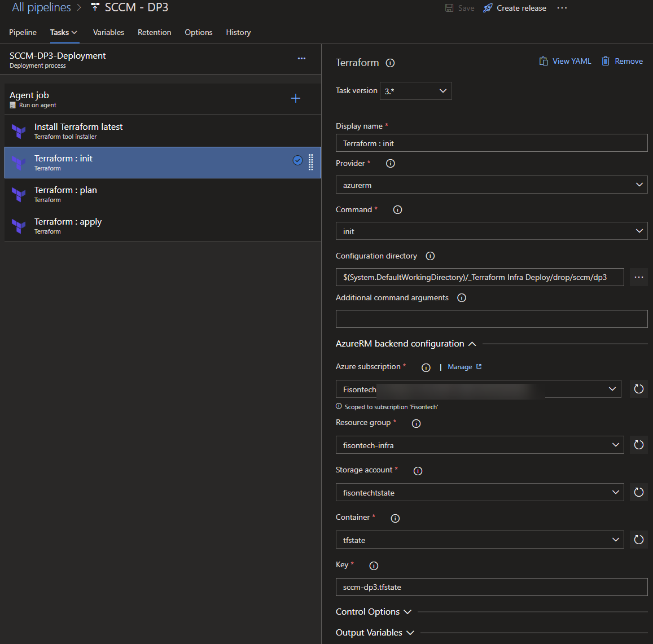653x644 pixels.
Task: Click the Terraform task info icon
Action: click(390, 63)
